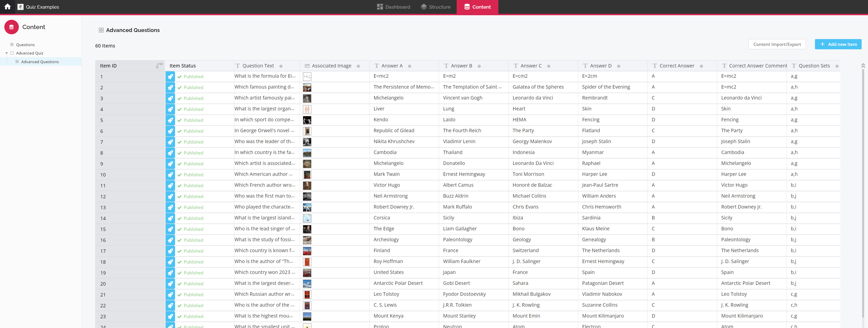Open Content Import/Export
Screen dimensions: 868x328
(777, 44)
